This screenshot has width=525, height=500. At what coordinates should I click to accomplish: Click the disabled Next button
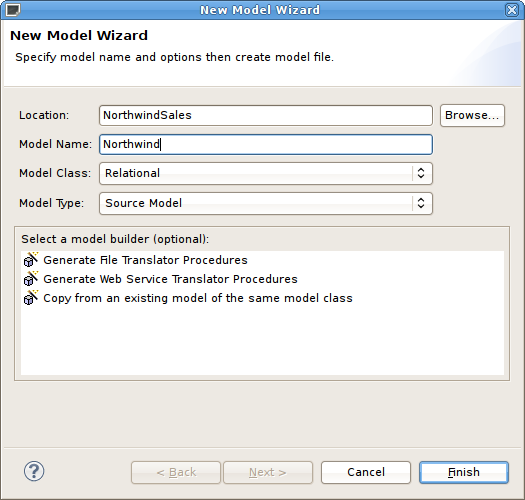tap(268, 473)
